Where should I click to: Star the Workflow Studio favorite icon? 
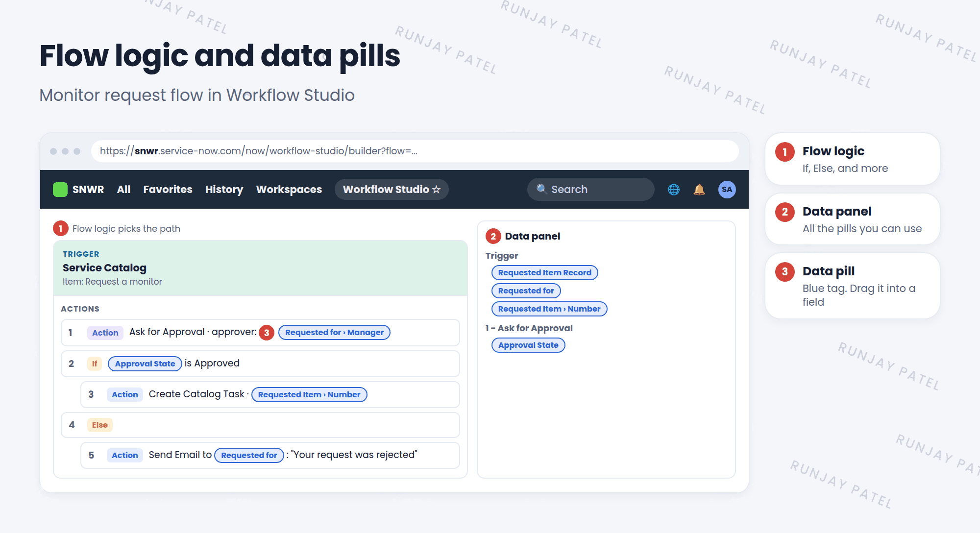point(437,190)
